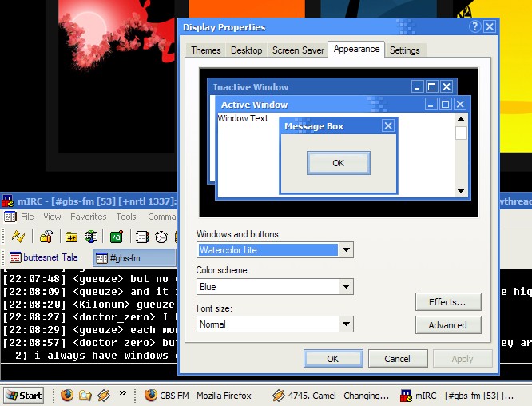This screenshot has height=406, width=532.
Task: Click the mIRC message input field
Action: (x=89, y=372)
